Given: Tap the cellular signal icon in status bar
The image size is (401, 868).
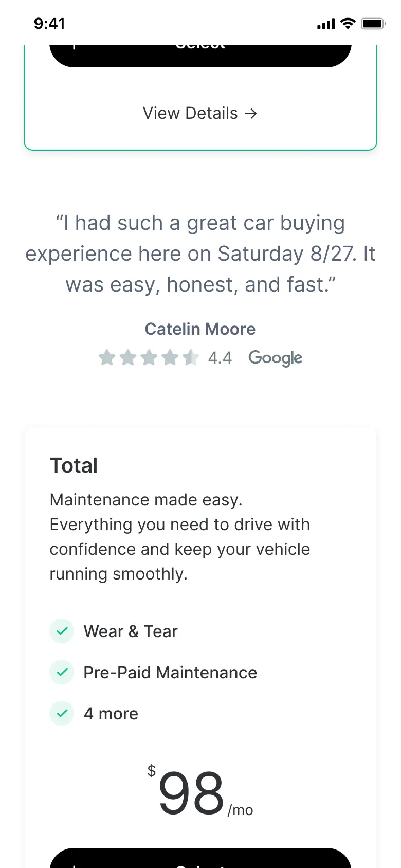Looking at the screenshot, I should (x=326, y=24).
